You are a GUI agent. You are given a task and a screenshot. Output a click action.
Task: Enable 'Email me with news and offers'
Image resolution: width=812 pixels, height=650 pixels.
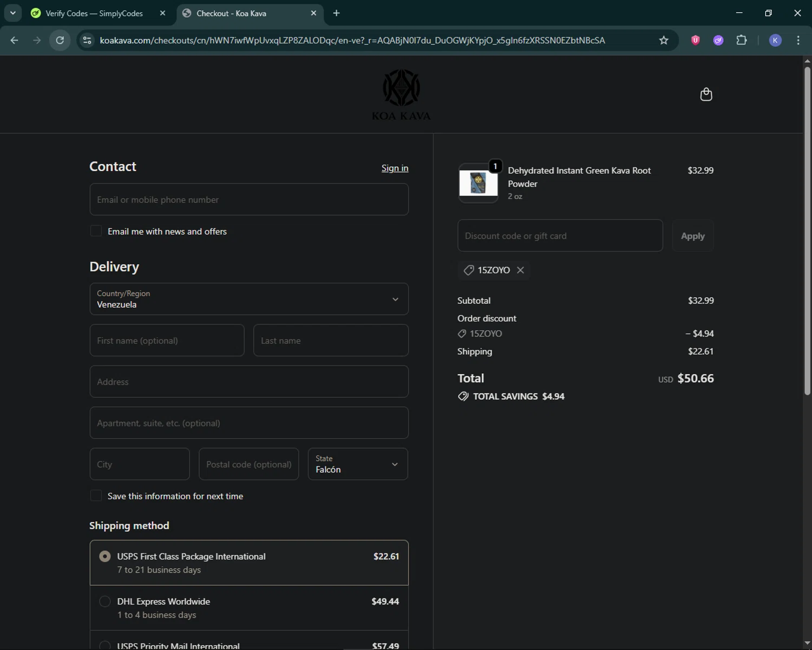(x=96, y=231)
